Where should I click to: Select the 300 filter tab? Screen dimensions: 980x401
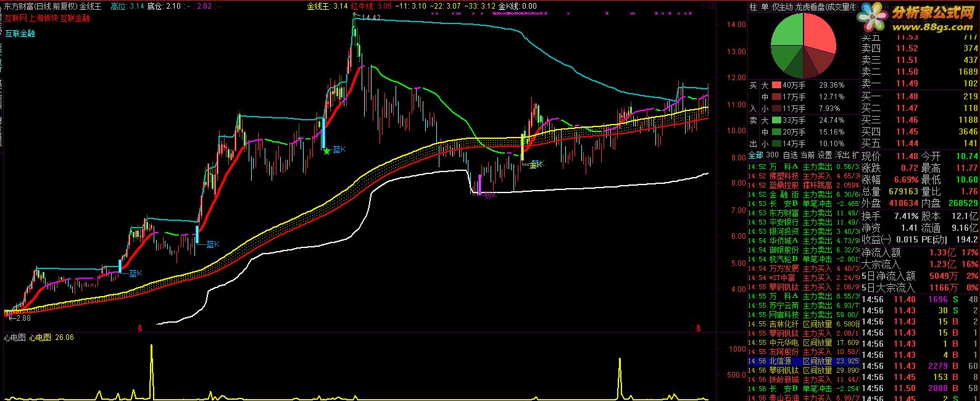(772, 155)
